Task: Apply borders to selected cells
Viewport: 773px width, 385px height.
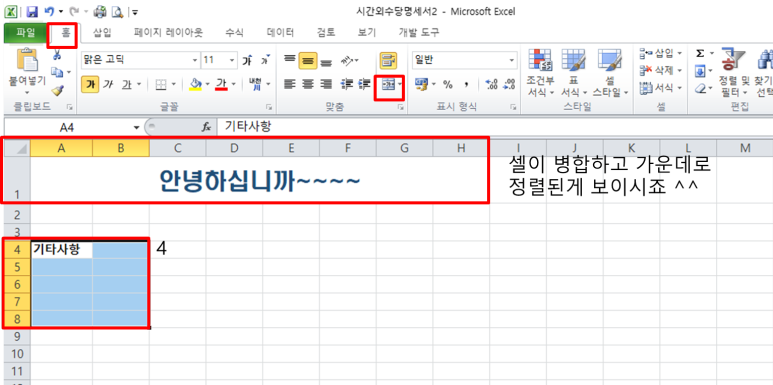Action: (161, 84)
